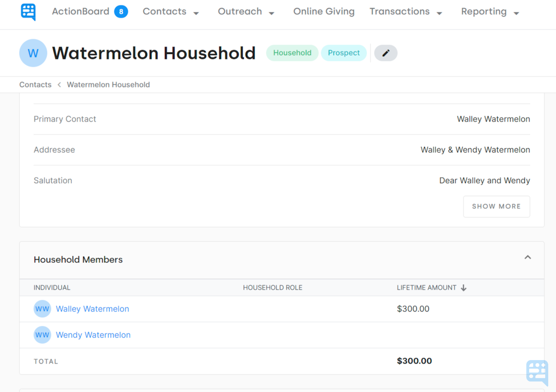Screen dimensions: 556x392
Task: Open the Outreach dropdown menu
Action: (246, 12)
